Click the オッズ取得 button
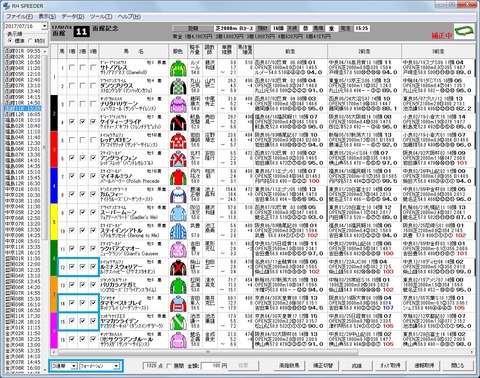This screenshot has height=378, width=480. tap(391, 366)
